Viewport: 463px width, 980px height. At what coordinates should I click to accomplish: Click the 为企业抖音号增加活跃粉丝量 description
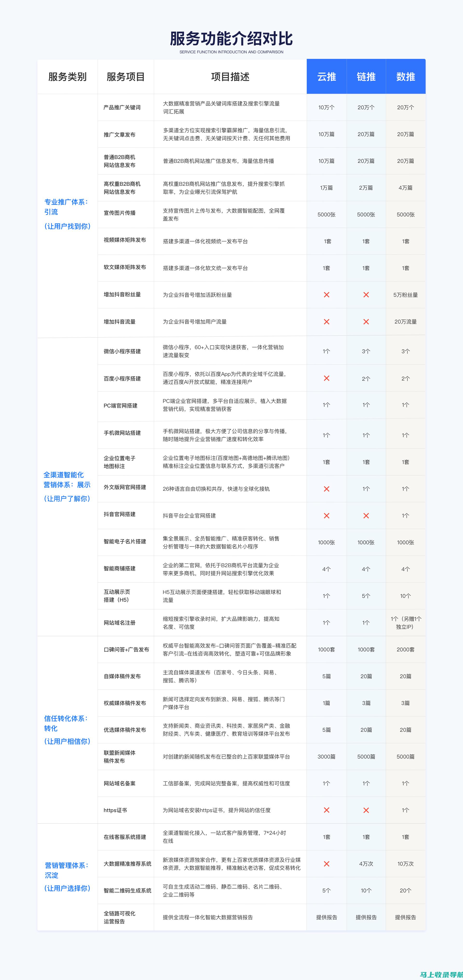coord(197,295)
